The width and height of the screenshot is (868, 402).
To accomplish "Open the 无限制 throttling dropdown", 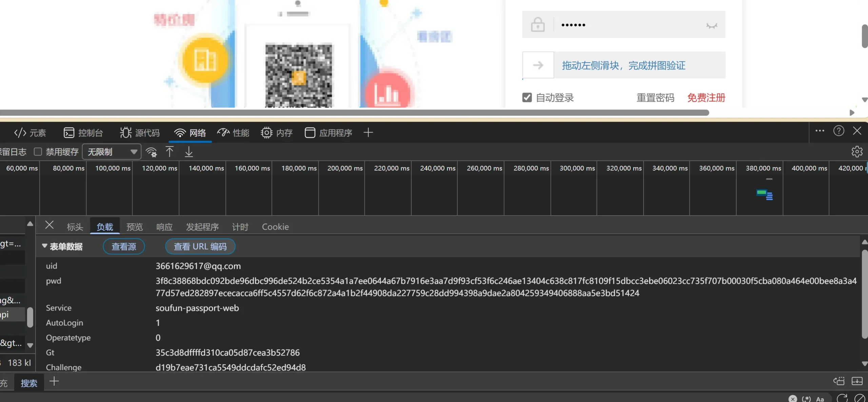I will tap(111, 152).
